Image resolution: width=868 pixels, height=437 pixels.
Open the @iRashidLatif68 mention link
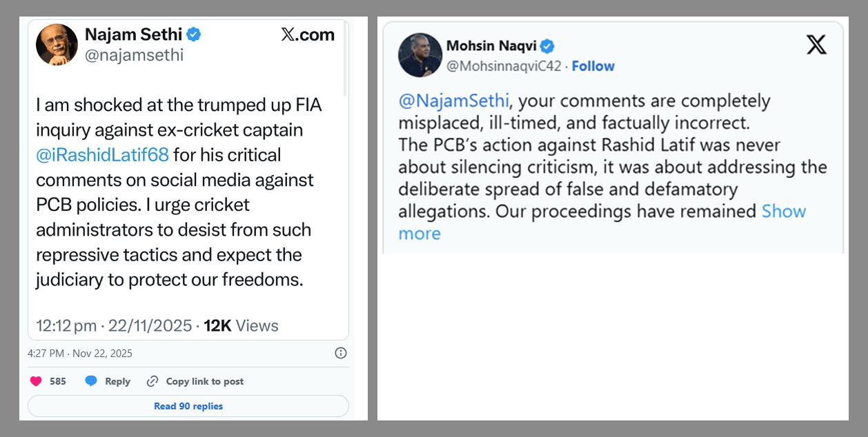click(102, 155)
